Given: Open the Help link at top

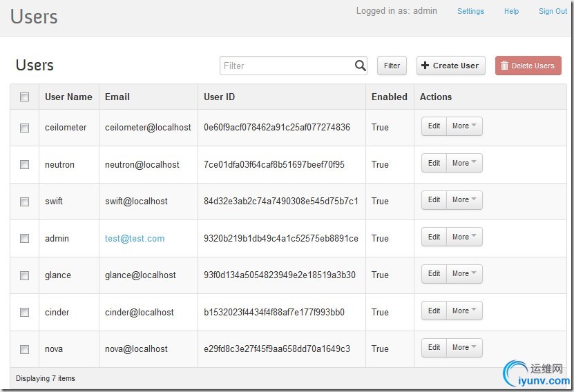Looking at the screenshot, I should click(511, 11).
